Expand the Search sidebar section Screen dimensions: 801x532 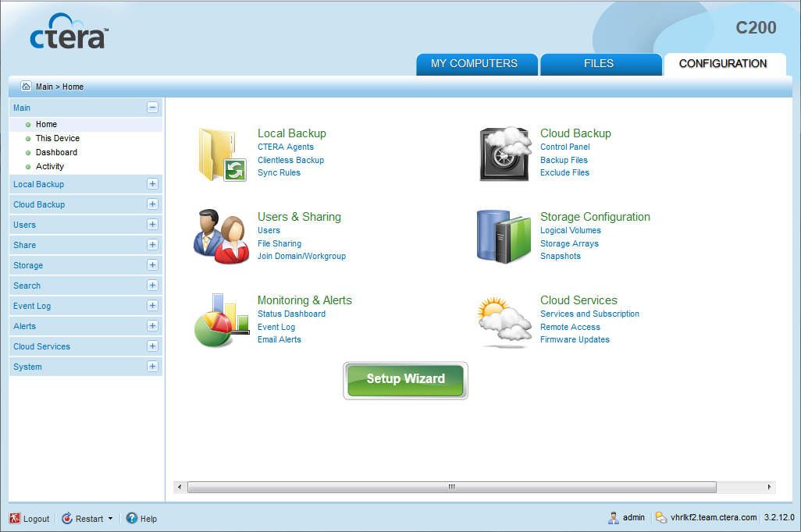click(x=152, y=285)
